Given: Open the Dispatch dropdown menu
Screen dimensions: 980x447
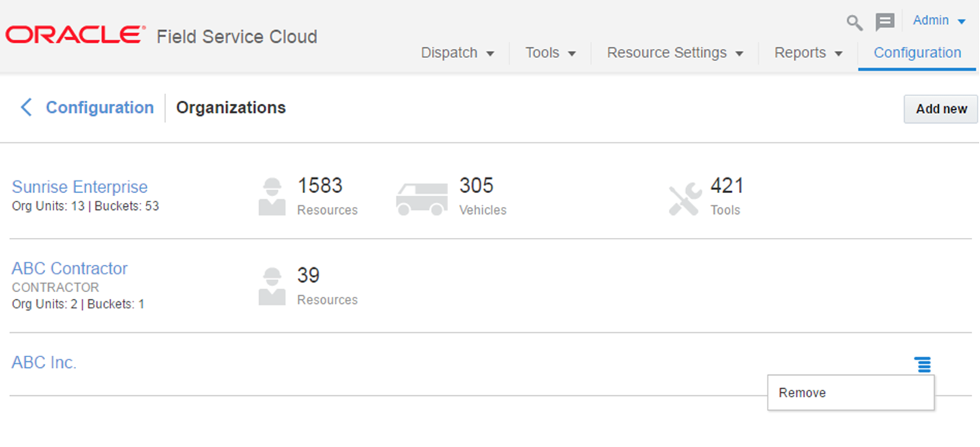Looking at the screenshot, I should (x=457, y=53).
